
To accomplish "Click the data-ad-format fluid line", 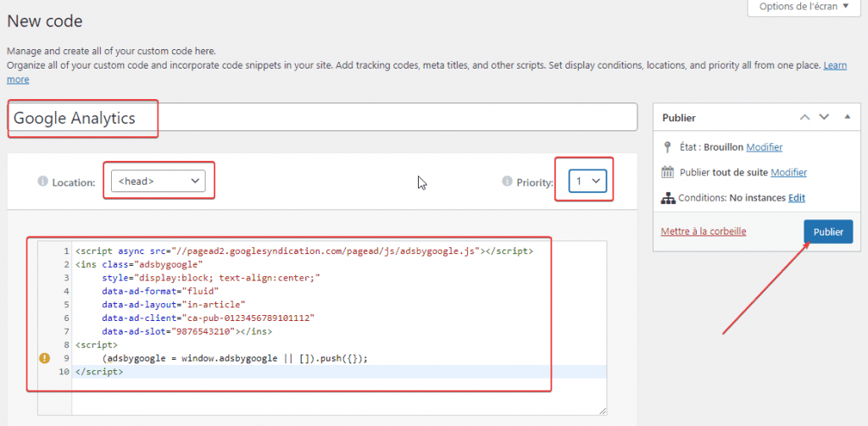I will click(160, 291).
